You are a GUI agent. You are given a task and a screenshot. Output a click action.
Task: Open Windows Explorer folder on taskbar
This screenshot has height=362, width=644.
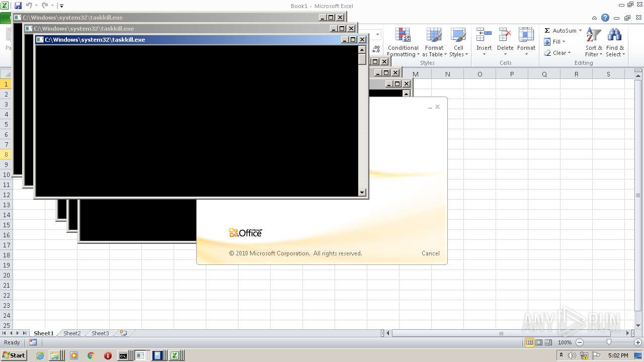tap(54, 355)
